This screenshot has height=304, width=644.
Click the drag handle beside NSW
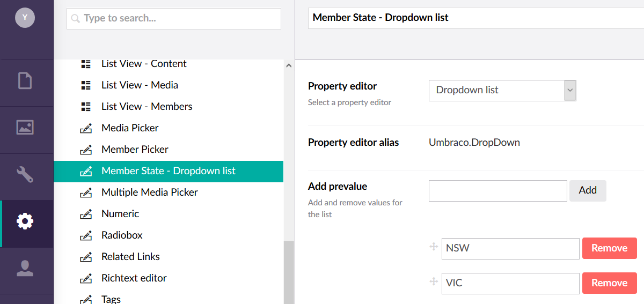click(x=434, y=247)
